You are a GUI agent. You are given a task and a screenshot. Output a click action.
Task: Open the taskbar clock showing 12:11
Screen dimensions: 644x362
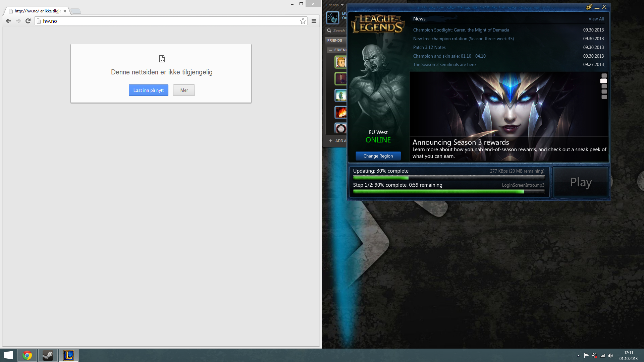628,356
